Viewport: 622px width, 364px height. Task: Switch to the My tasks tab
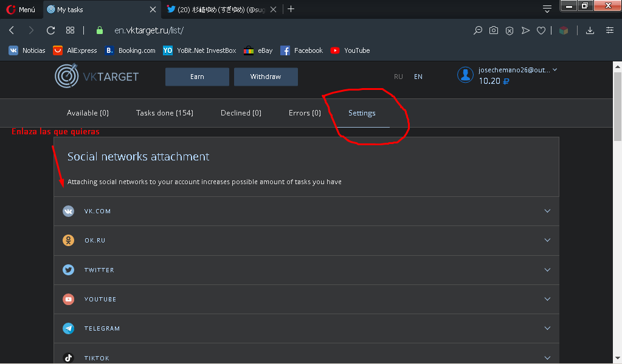(x=102, y=10)
